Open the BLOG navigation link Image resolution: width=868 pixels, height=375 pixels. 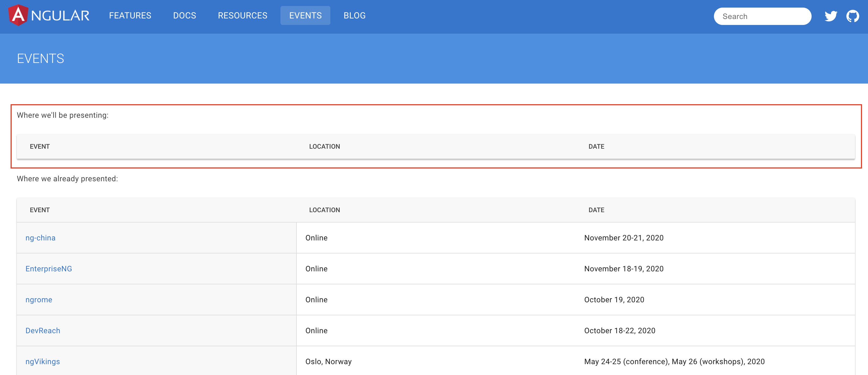pyautogui.click(x=355, y=15)
